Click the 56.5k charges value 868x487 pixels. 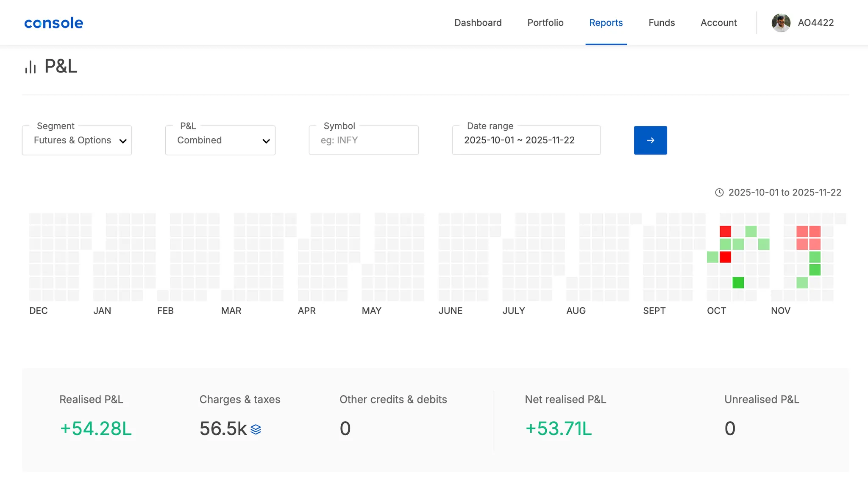point(223,428)
